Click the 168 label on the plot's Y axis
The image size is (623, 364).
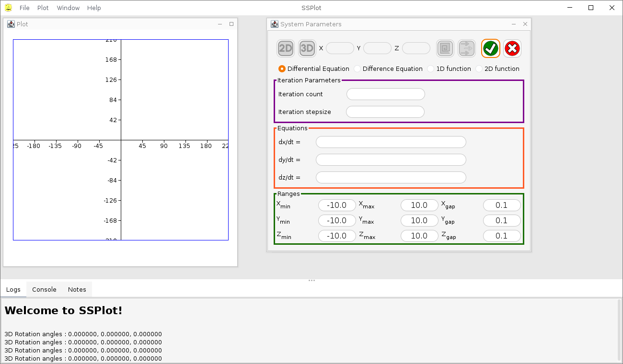click(111, 59)
